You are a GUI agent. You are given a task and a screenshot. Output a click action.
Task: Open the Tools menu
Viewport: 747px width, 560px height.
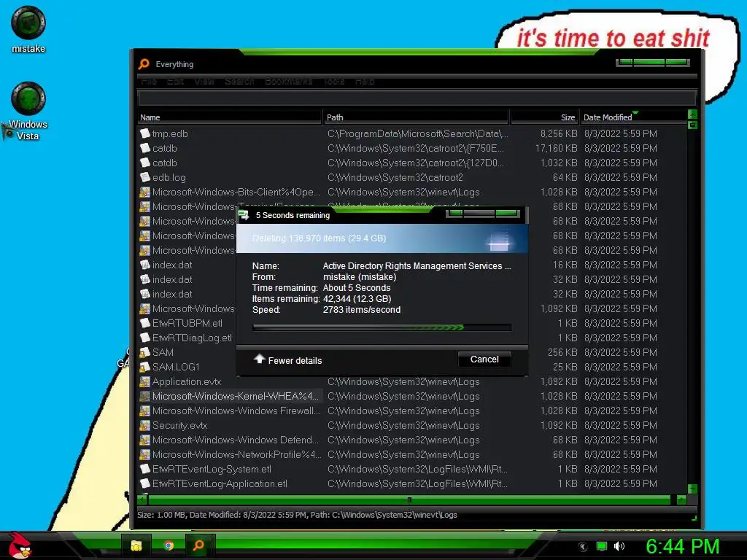334,82
